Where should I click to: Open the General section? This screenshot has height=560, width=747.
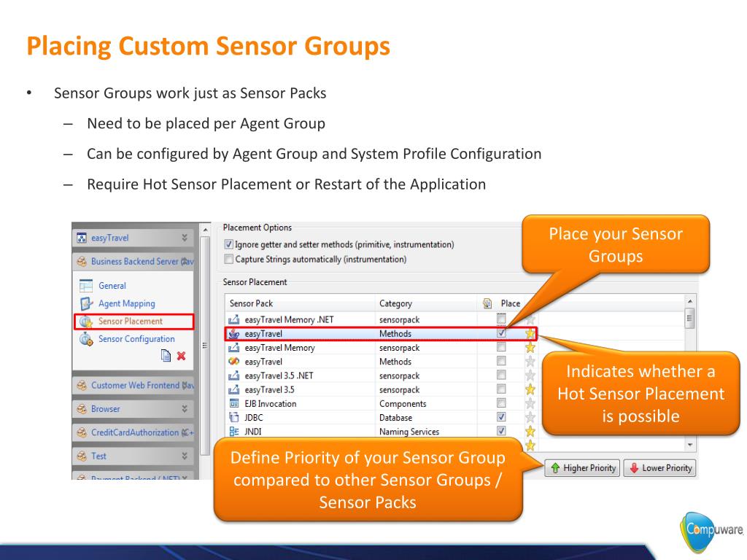pyautogui.click(x=112, y=286)
